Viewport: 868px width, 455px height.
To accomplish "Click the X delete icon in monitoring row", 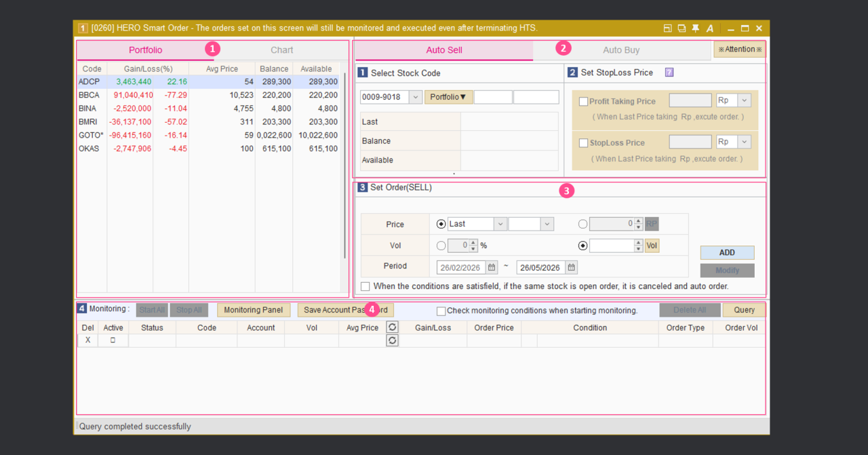I will coord(87,340).
